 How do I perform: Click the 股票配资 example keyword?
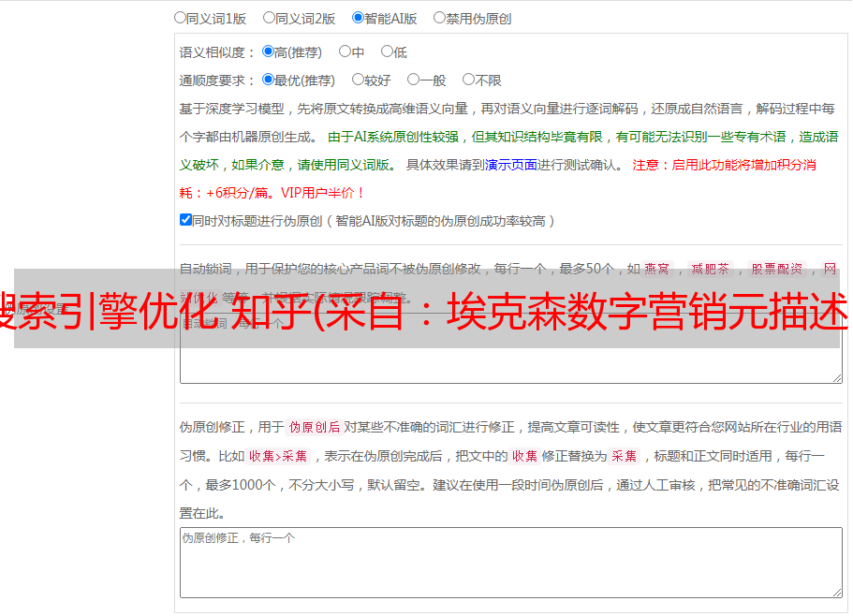click(x=777, y=269)
